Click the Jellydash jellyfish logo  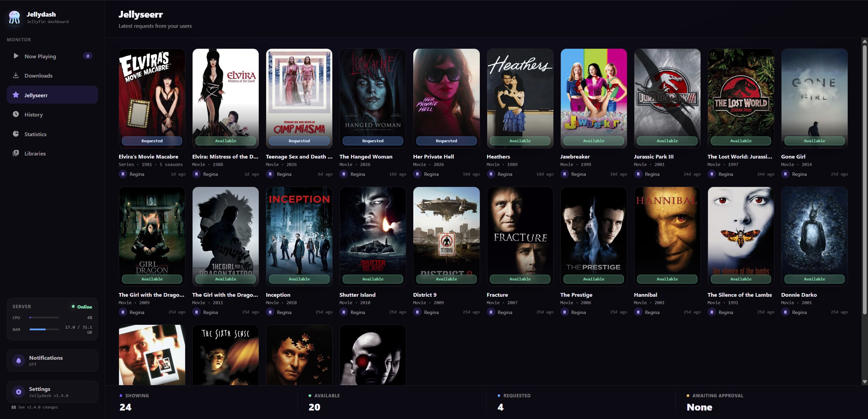click(x=14, y=17)
